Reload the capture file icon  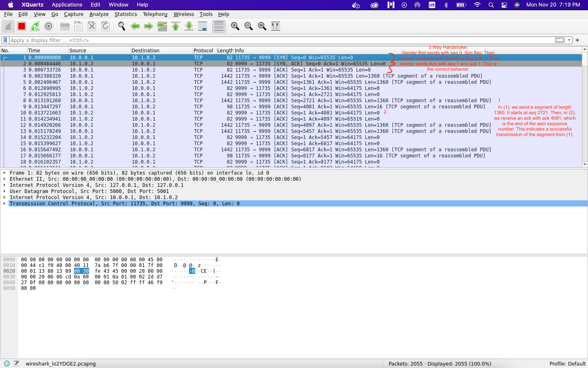point(105,26)
